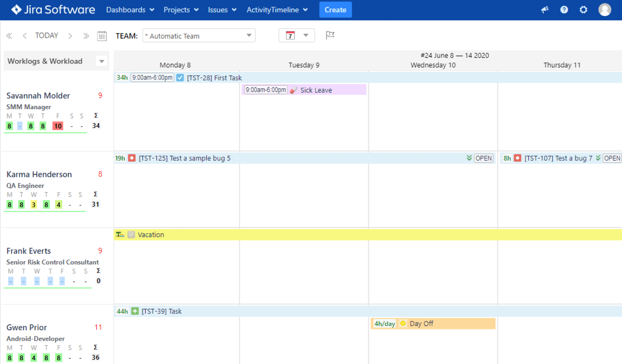622x364 pixels.
Task: Click the help question mark icon
Action: [x=564, y=9]
